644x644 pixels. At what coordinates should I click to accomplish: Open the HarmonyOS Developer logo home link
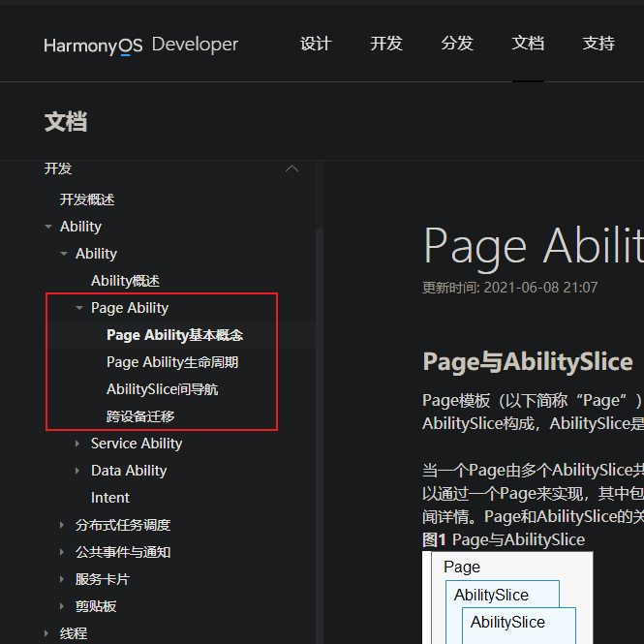coord(140,46)
